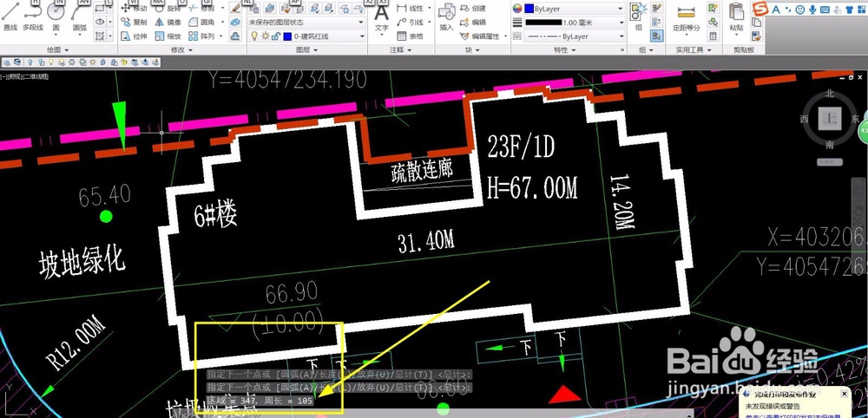The height and width of the screenshot is (418, 868).
Task: Select the 线性 linear dimension tool
Action: tap(410, 9)
